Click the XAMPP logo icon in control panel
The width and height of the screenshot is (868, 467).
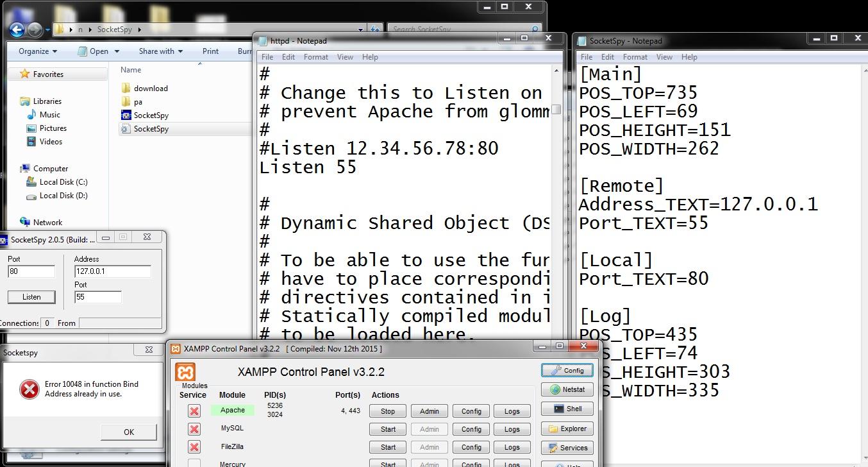pos(185,372)
